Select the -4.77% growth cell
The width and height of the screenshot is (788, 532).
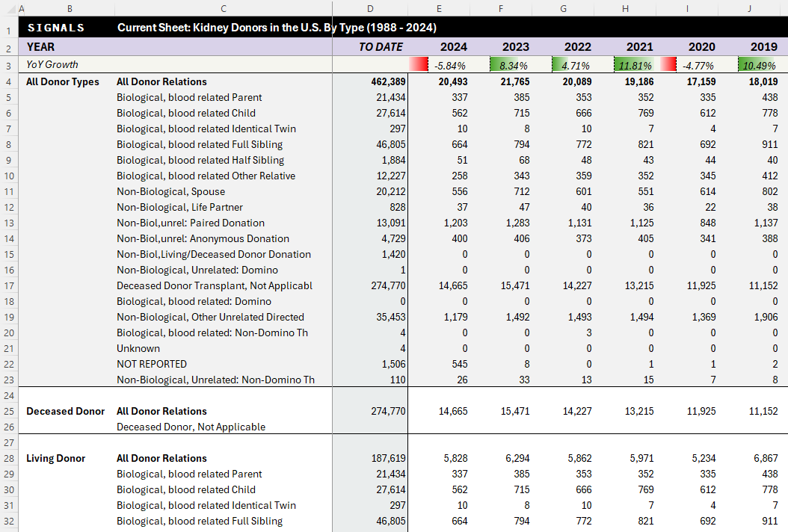coord(687,65)
